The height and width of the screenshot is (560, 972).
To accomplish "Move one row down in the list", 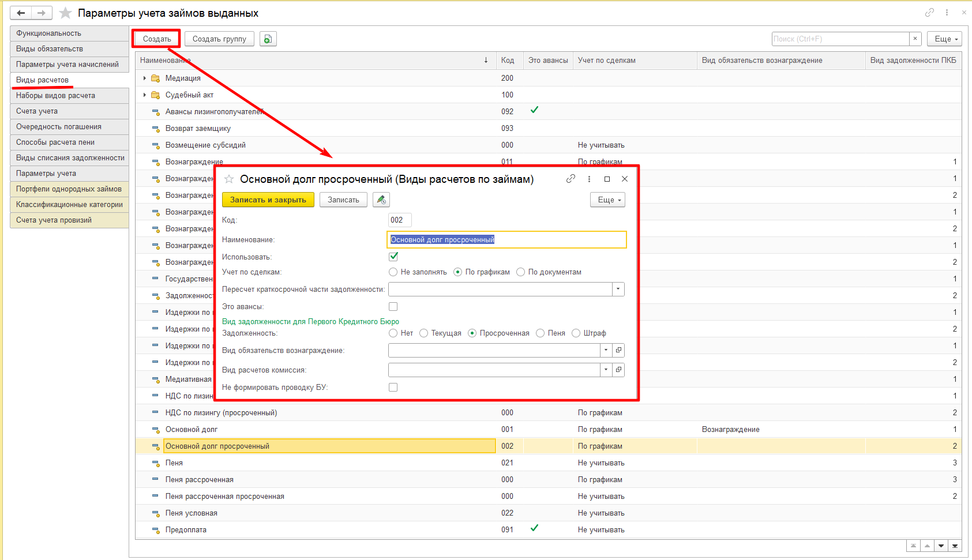I will (x=941, y=546).
